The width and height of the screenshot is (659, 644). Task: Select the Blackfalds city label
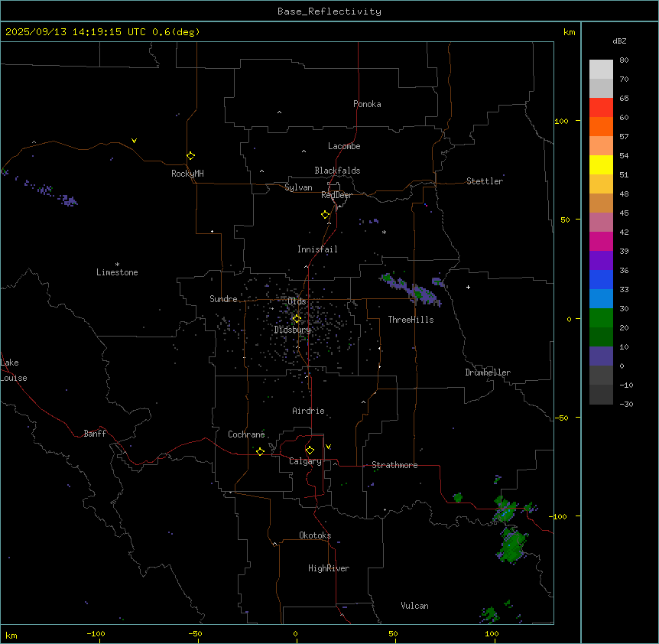[x=337, y=171]
